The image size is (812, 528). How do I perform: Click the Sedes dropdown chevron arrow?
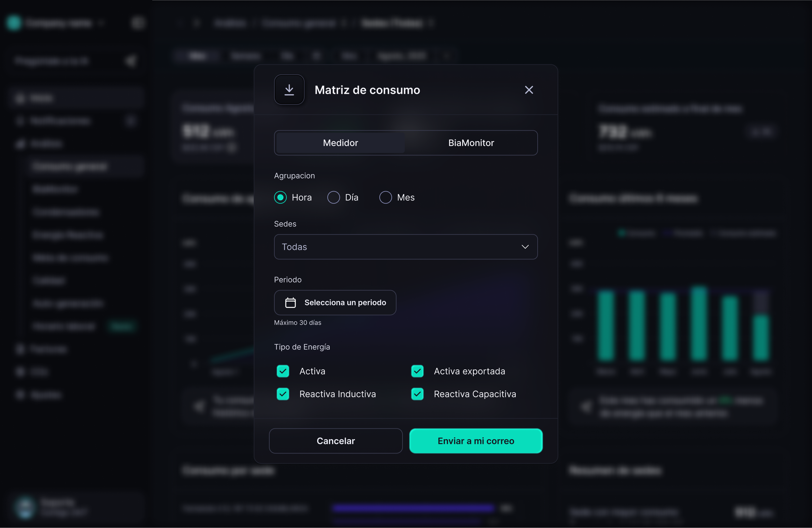click(525, 247)
